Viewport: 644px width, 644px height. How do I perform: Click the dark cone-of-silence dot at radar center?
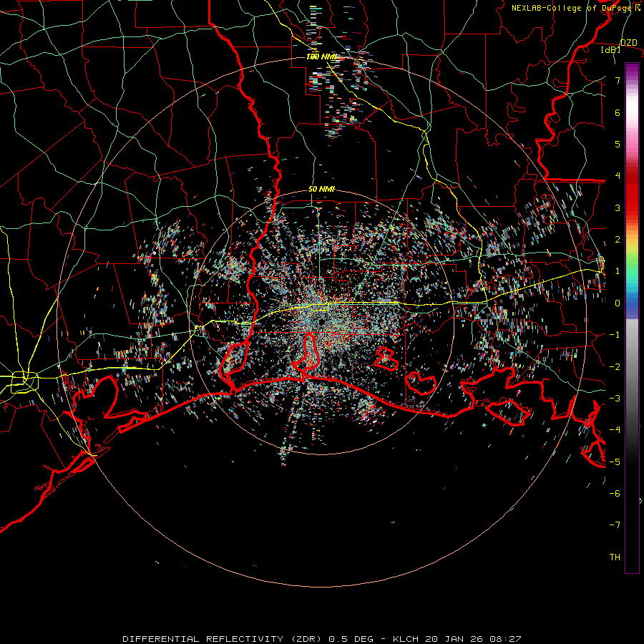tap(321, 322)
